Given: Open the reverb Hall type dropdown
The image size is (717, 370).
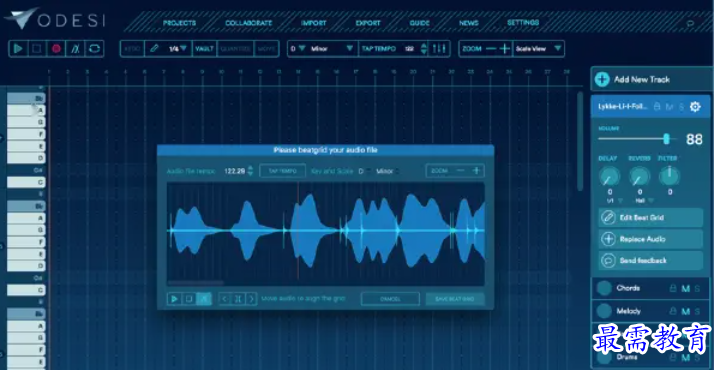Looking at the screenshot, I should 644,201.
